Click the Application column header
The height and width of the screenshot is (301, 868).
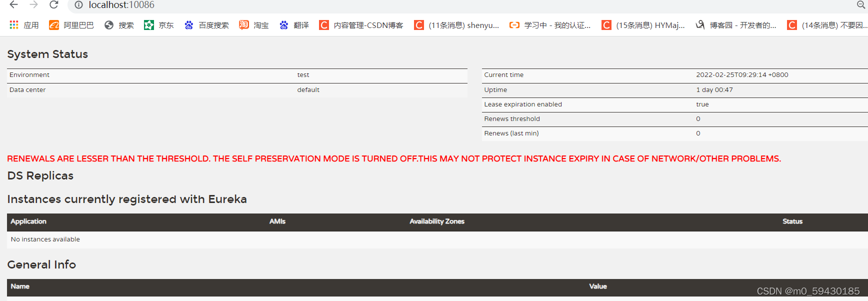[x=28, y=221]
